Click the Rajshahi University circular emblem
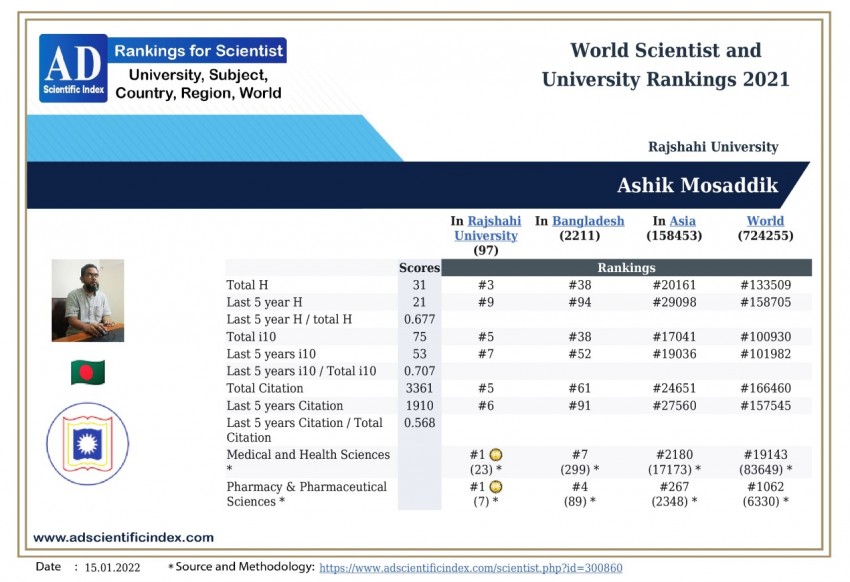850x582 pixels. (x=88, y=444)
